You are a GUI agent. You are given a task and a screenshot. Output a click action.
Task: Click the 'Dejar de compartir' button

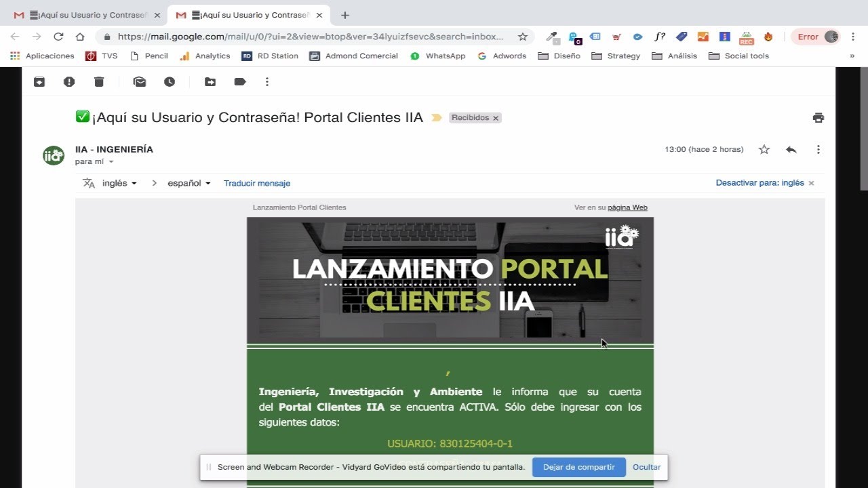tap(579, 467)
